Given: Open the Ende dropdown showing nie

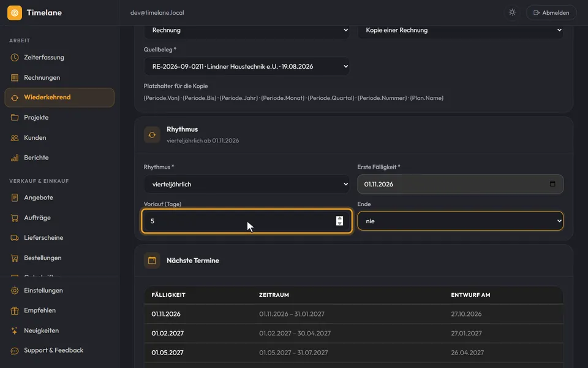Looking at the screenshot, I should pos(461,221).
